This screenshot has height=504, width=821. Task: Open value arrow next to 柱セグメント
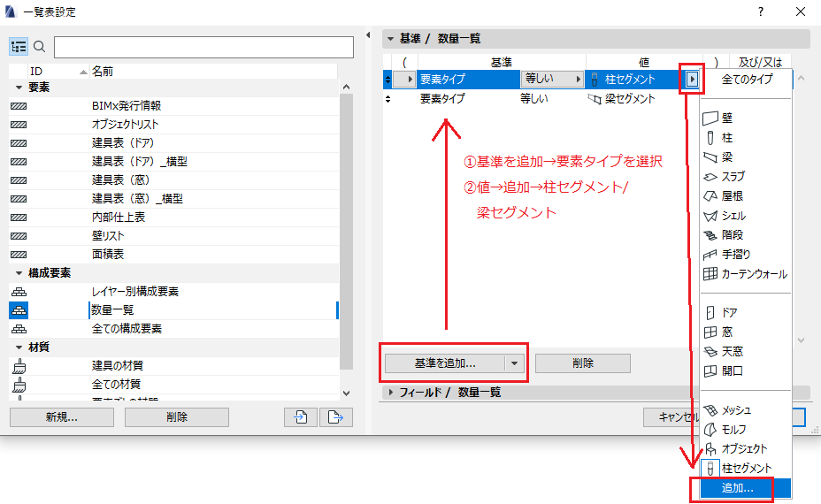692,79
